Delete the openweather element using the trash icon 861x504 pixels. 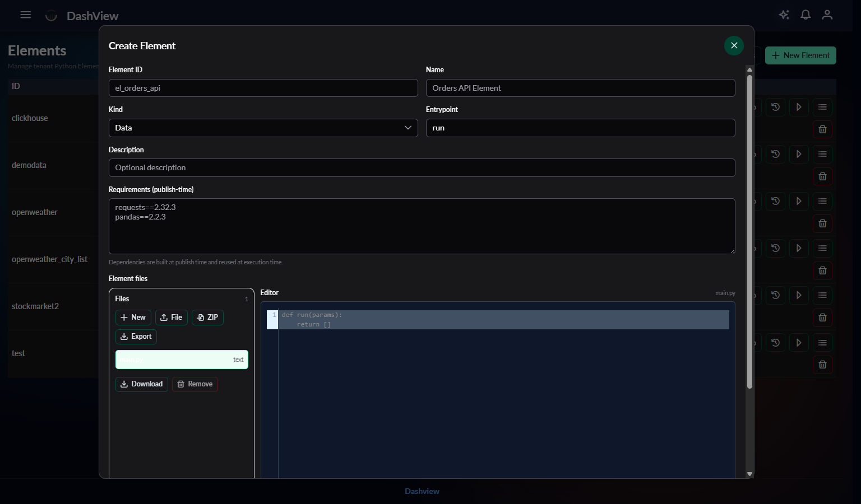click(x=822, y=223)
